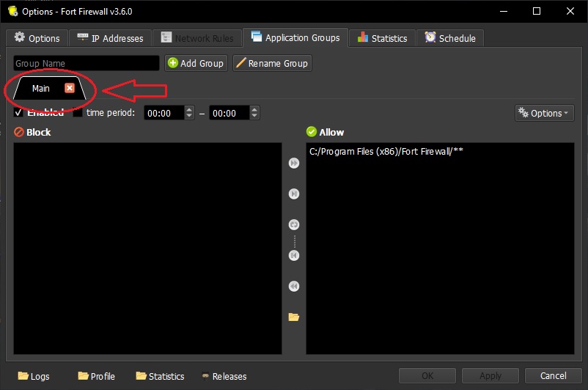Toggle the Enabled checkbox

(x=18, y=112)
